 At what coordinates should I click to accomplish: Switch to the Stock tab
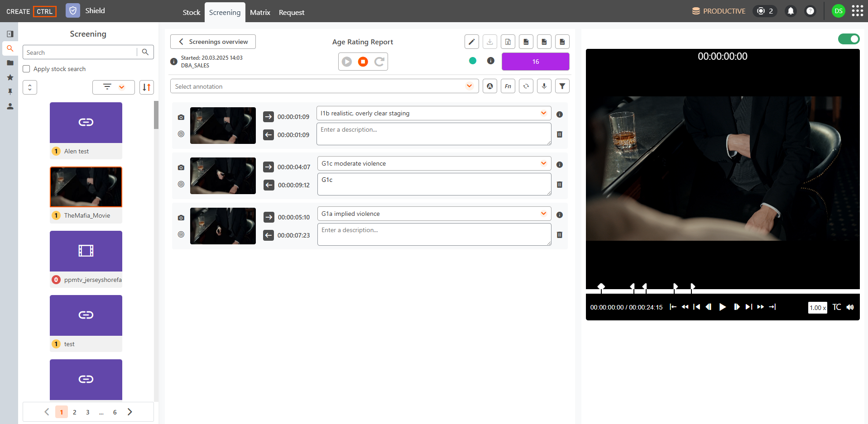(x=191, y=12)
